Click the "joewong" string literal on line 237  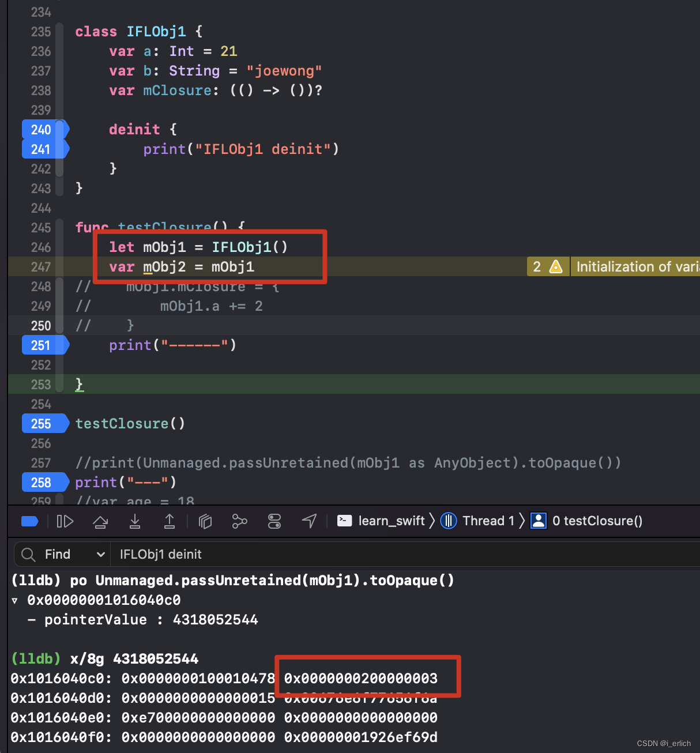(x=284, y=71)
